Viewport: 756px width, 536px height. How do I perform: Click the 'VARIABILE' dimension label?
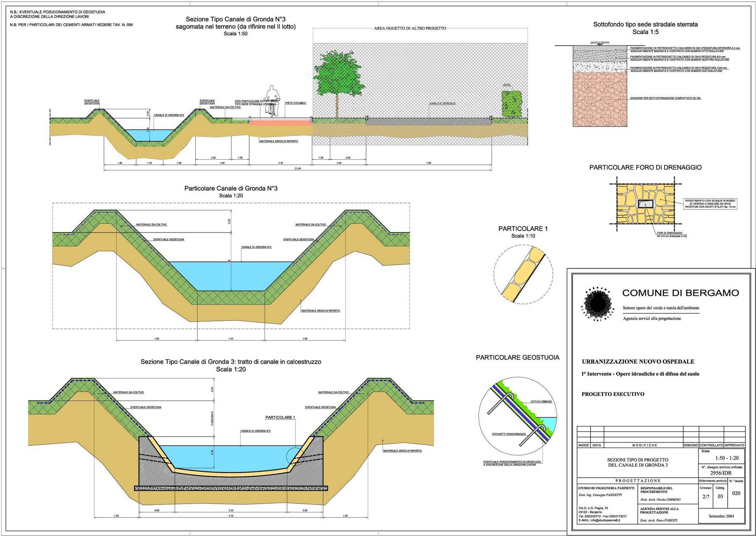tap(212, 419)
